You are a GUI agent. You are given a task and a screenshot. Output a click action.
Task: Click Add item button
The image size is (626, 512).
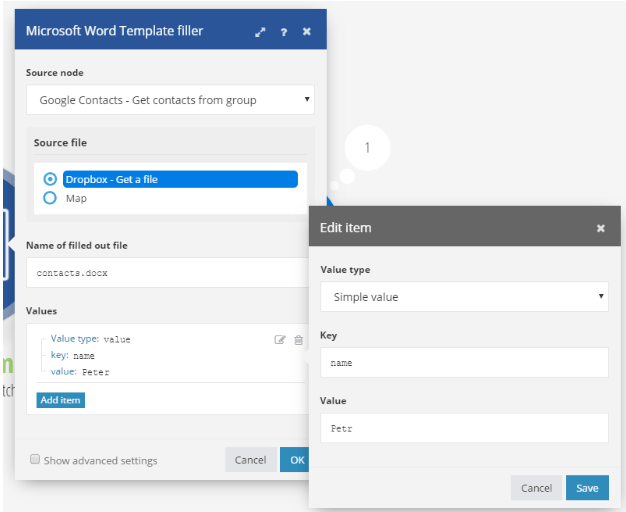61,400
